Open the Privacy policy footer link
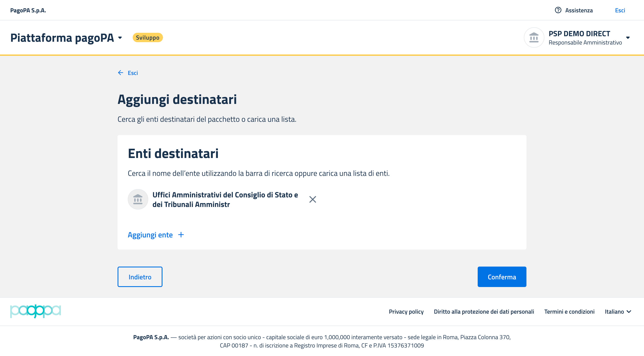This screenshot has height=356, width=644. click(x=406, y=312)
